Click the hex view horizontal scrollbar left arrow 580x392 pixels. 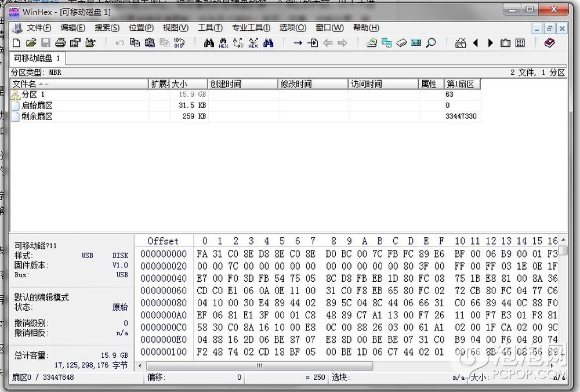point(140,366)
